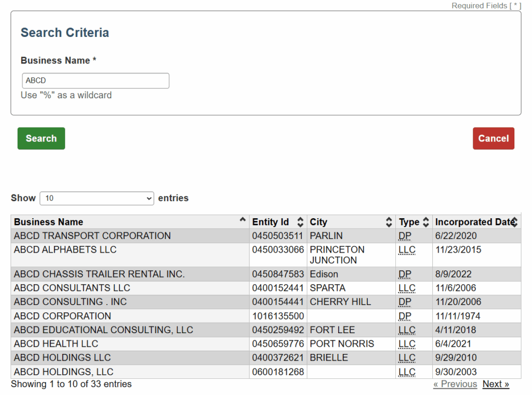
Task: Click the Incorporated Date sort arrows
Action: (x=514, y=222)
